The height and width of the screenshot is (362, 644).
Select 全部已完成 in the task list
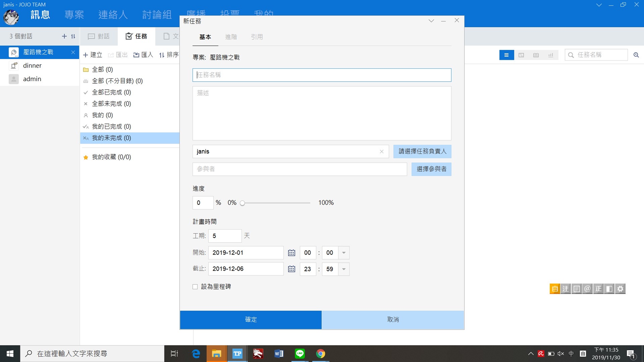(x=111, y=92)
